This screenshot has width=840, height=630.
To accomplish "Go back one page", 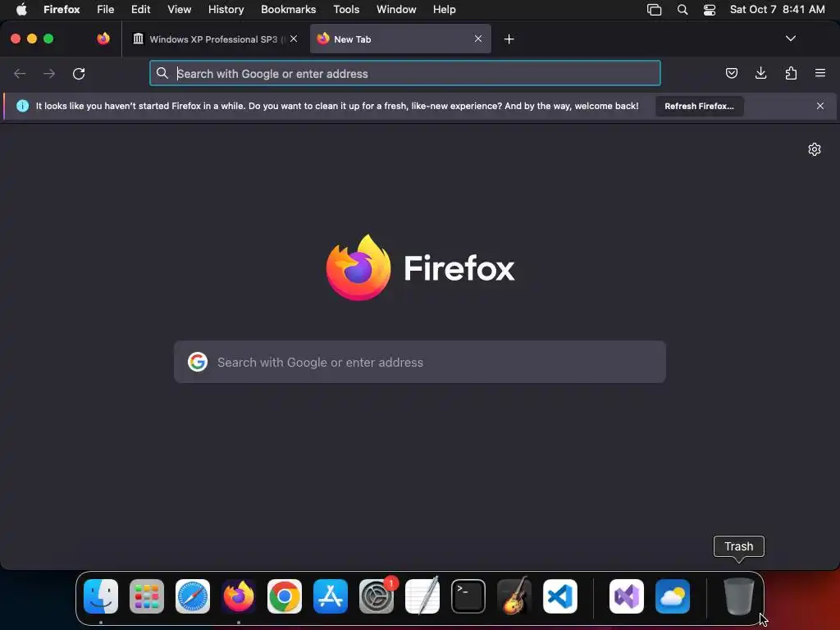I will [20, 73].
